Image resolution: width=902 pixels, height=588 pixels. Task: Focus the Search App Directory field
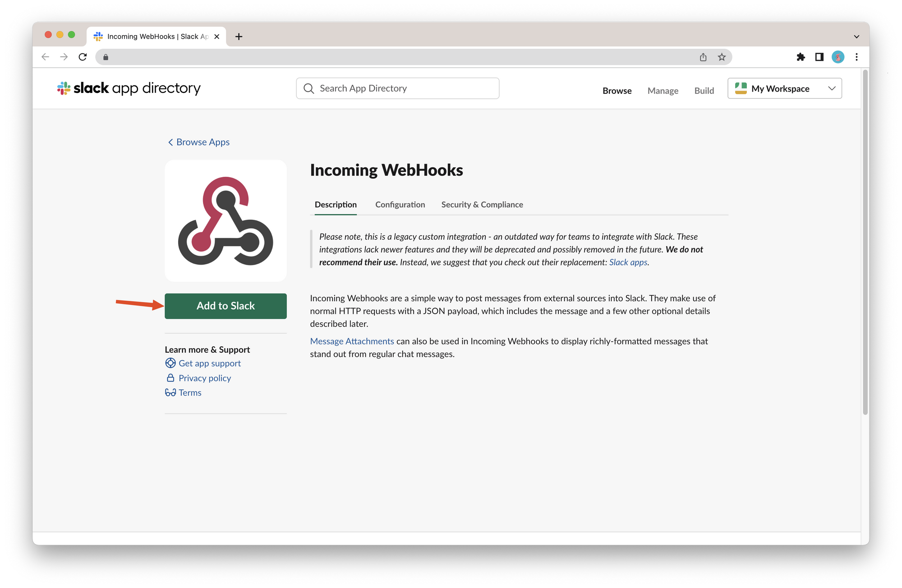[x=398, y=88]
